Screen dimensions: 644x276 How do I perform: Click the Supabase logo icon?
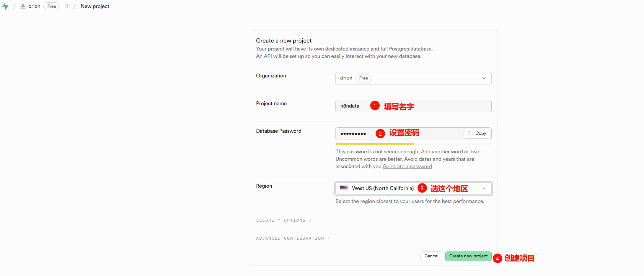pyautogui.click(x=5, y=6)
